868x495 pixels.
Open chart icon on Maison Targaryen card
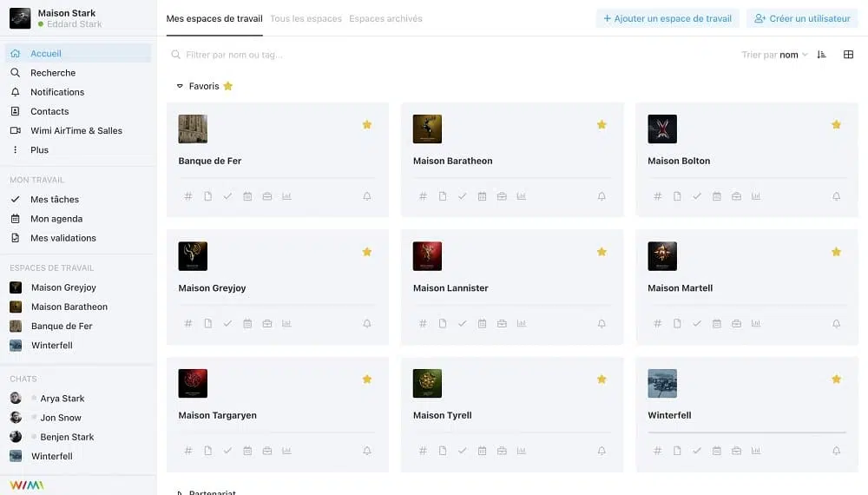(x=286, y=451)
